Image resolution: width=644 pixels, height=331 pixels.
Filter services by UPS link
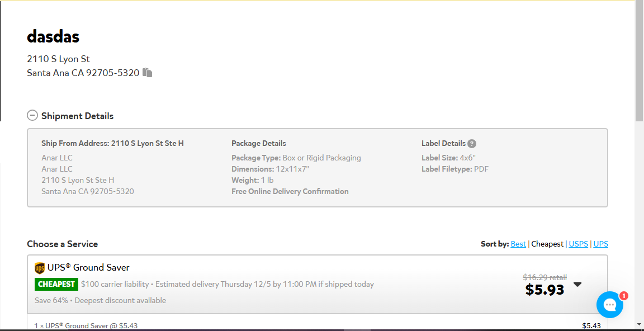600,244
